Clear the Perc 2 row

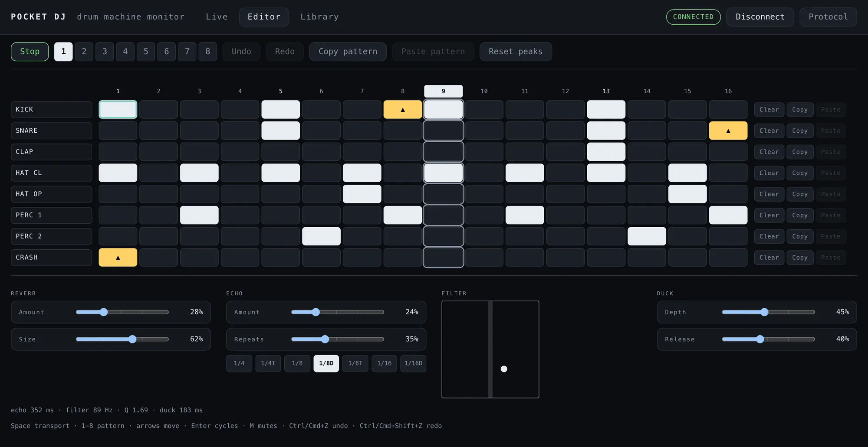click(x=769, y=236)
